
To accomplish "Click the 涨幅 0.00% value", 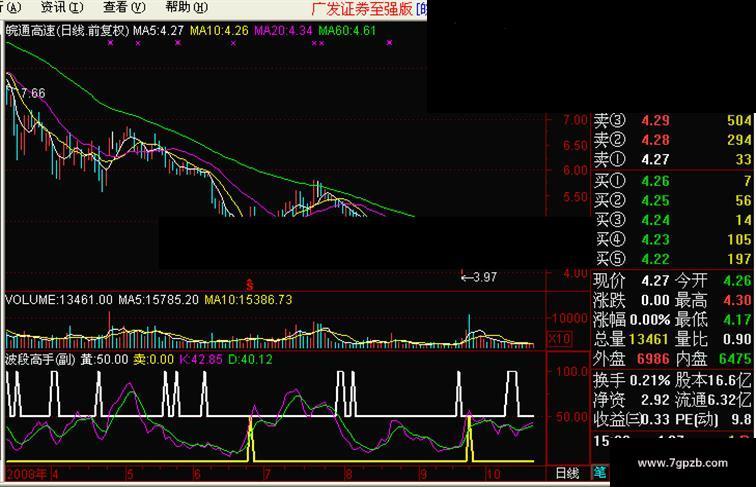I will click(650, 320).
